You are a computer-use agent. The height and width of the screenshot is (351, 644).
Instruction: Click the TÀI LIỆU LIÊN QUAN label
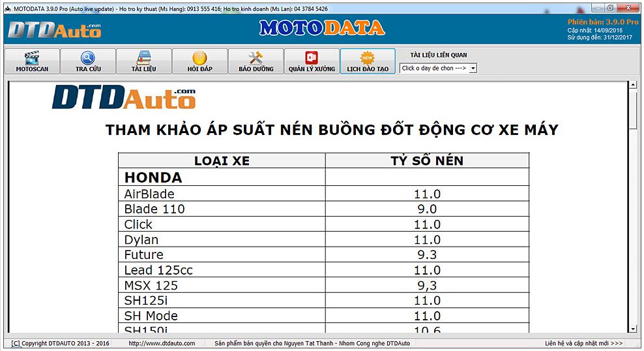(x=438, y=55)
